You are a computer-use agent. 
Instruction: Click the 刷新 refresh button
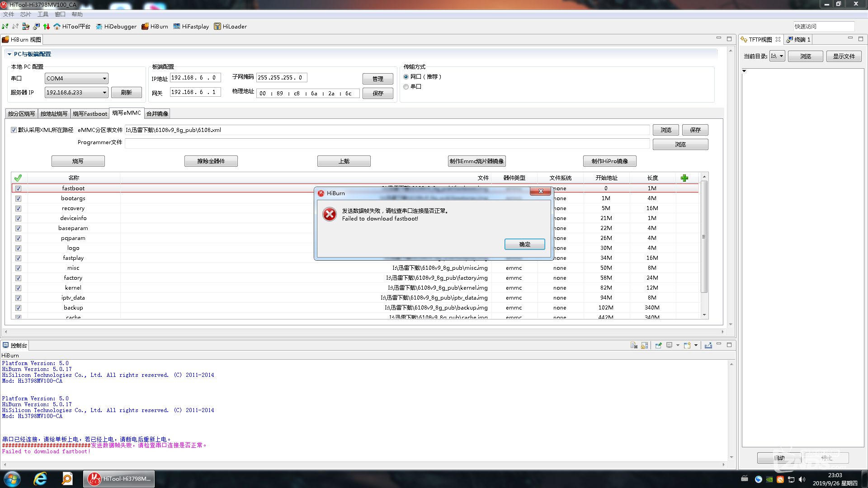tap(126, 93)
